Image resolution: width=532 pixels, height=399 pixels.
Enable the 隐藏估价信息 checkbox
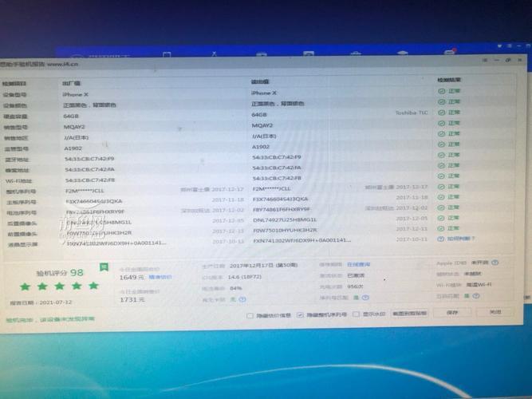click(250, 316)
